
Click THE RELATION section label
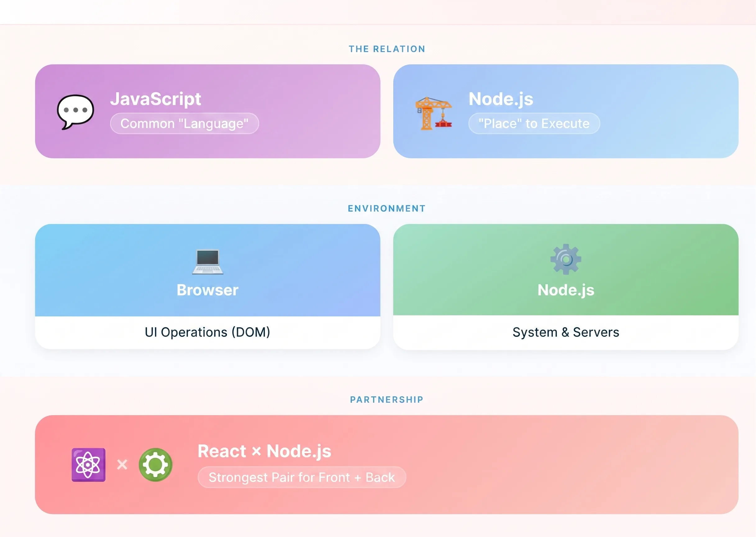[x=387, y=49]
